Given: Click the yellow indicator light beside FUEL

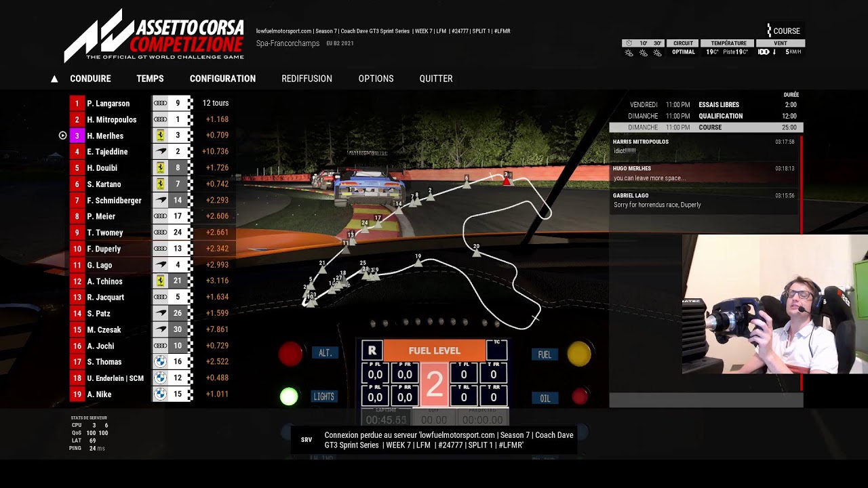Looking at the screenshot, I should pyautogui.click(x=579, y=354).
